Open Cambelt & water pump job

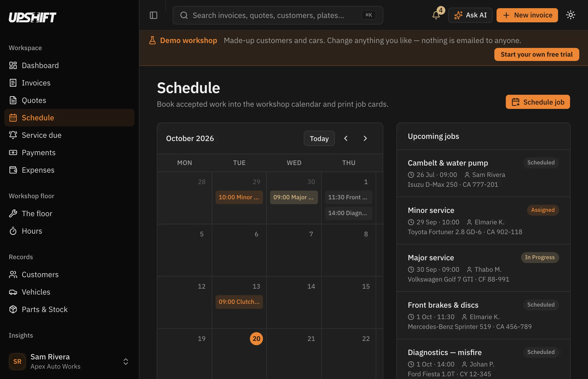pos(483,173)
